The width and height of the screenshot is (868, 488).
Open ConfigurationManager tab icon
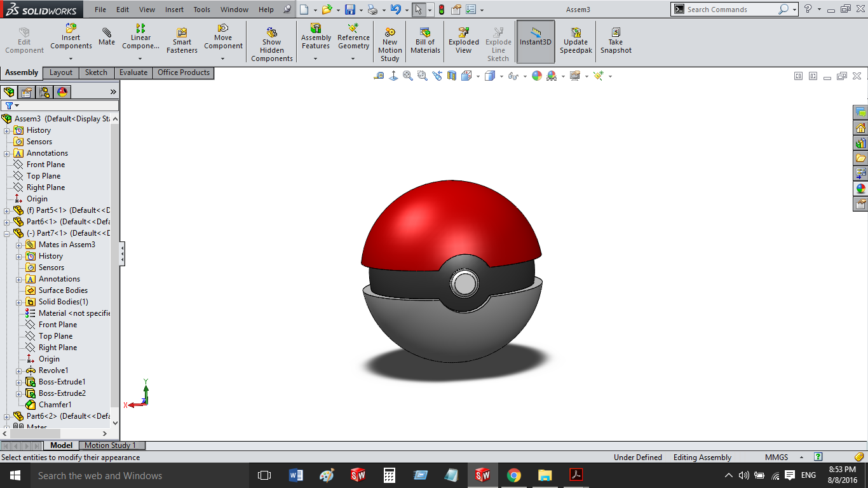(x=44, y=92)
